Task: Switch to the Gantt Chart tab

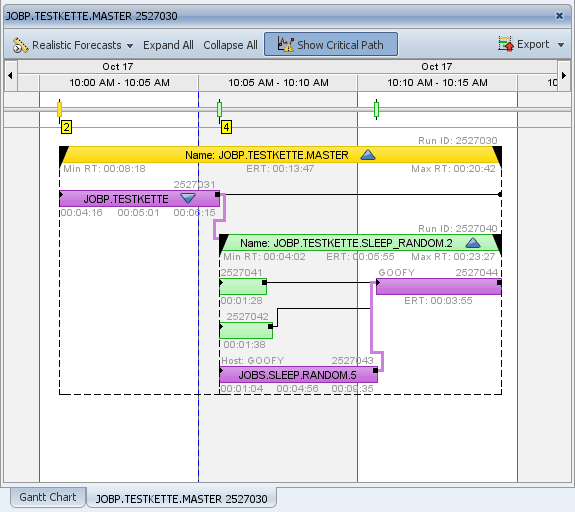Action: [x=48, y=497]
